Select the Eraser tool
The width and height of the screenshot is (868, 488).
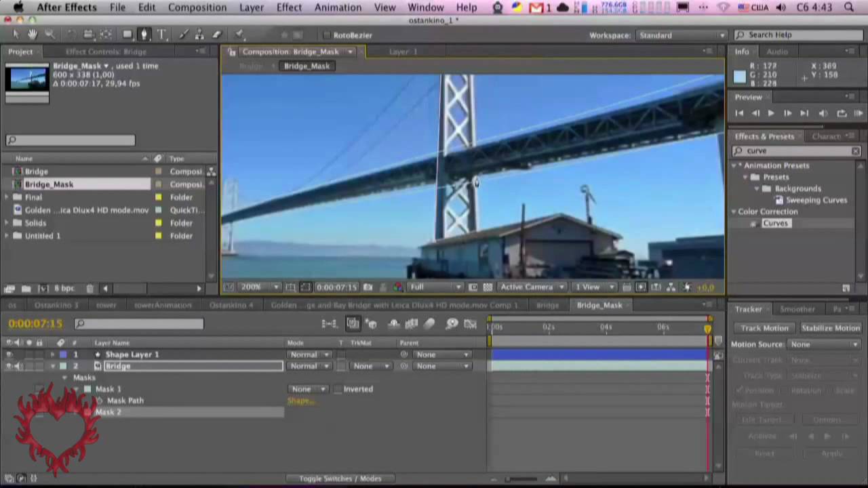[x=216, y=35]
